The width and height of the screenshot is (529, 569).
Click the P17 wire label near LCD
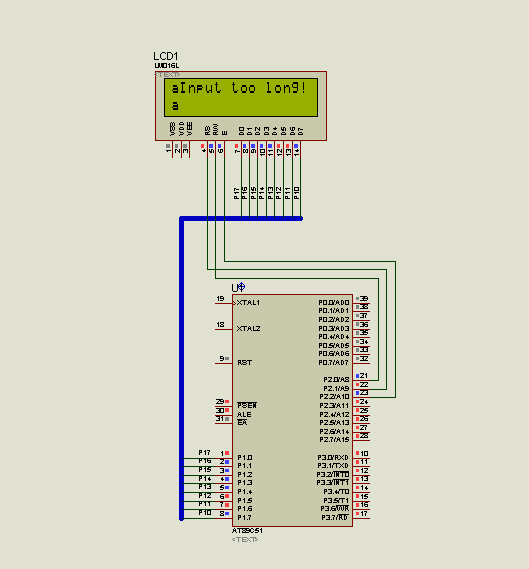point(236,193)
